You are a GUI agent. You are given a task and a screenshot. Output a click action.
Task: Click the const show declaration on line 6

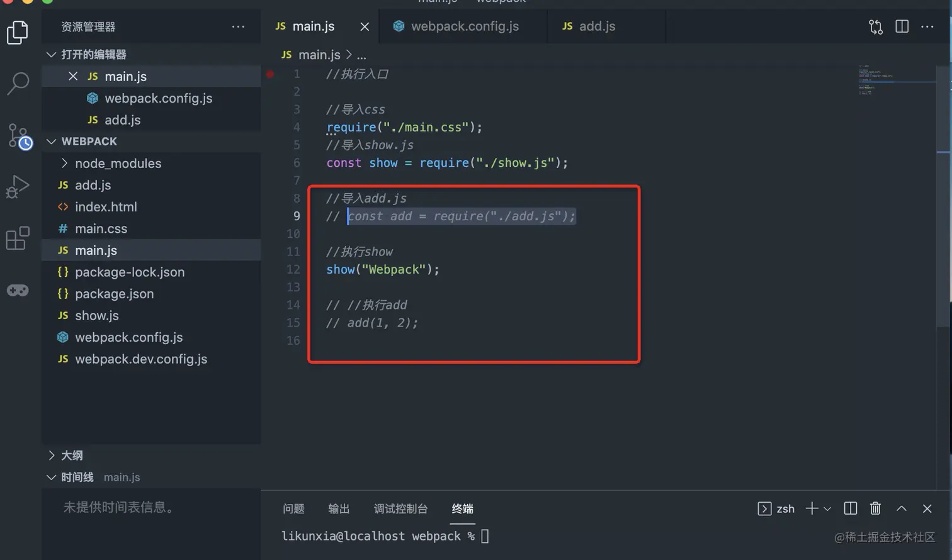[x=447, y=163]
